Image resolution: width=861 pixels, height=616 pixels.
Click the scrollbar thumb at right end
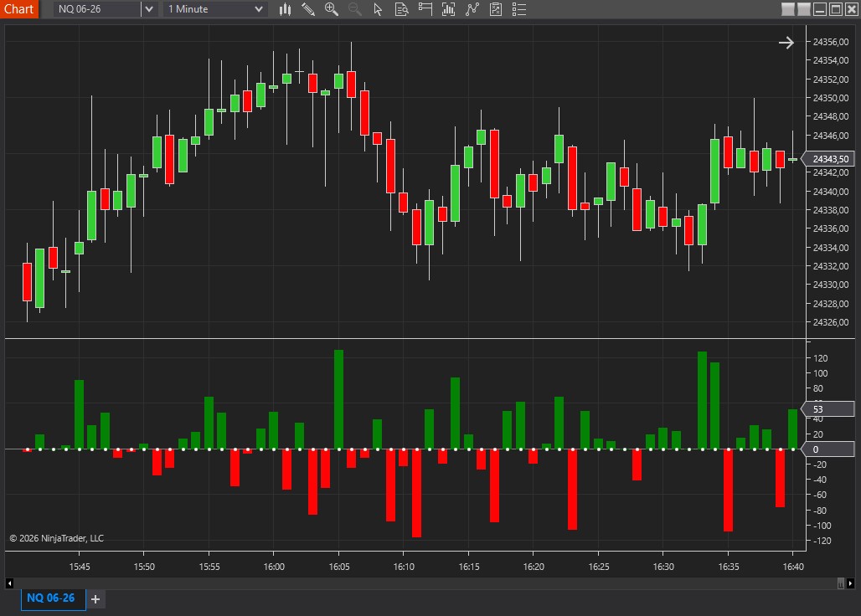tap(841, 583)
